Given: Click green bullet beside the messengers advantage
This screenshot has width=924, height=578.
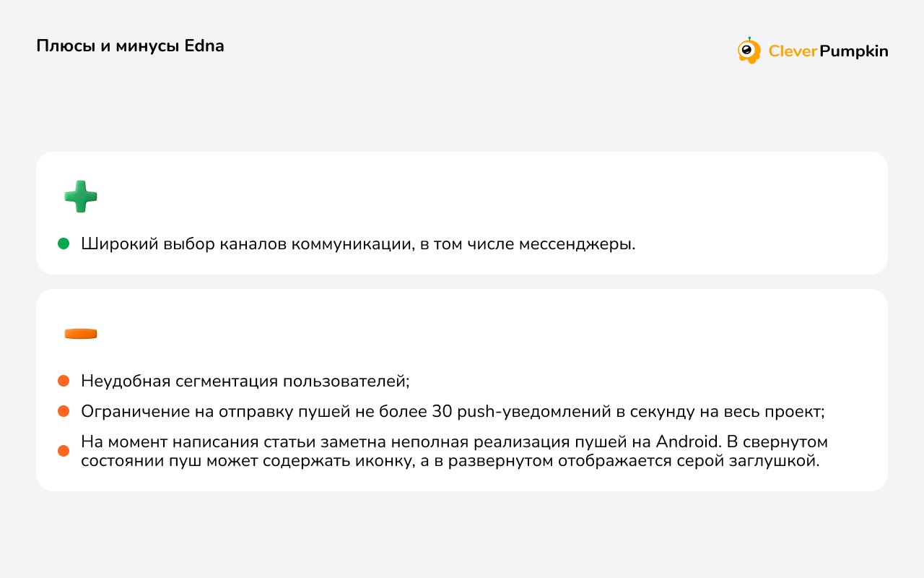Looking at the screenshot, I should pos(64,244).
